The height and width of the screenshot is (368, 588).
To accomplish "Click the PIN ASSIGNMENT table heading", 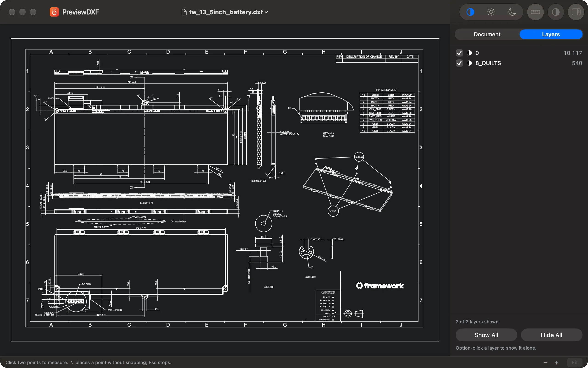I will click(387, 90).
